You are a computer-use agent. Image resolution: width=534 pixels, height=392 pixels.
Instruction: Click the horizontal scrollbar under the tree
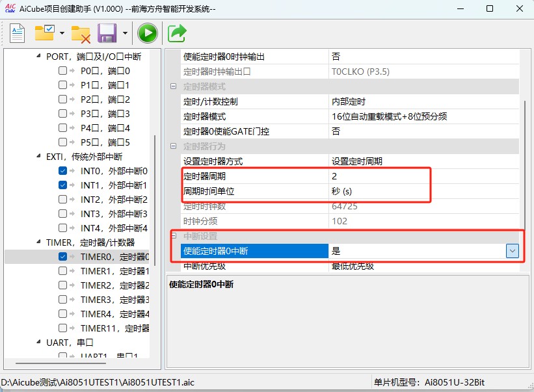tap(60, 363)
